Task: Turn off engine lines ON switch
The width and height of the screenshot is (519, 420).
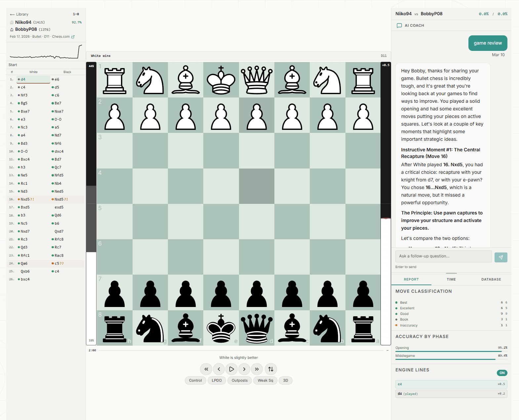Action: (x=502, y=373)
